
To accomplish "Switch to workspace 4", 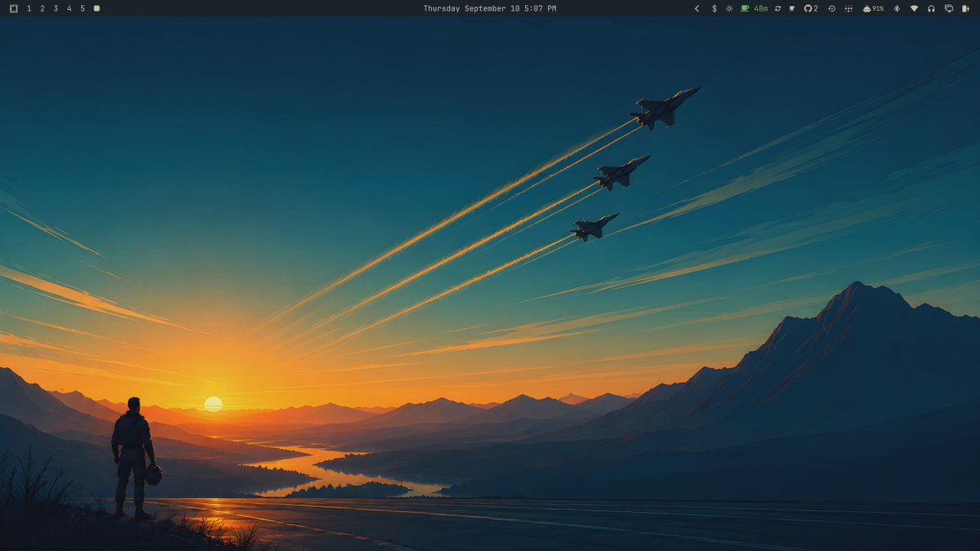I will click(x=69, y=8).
